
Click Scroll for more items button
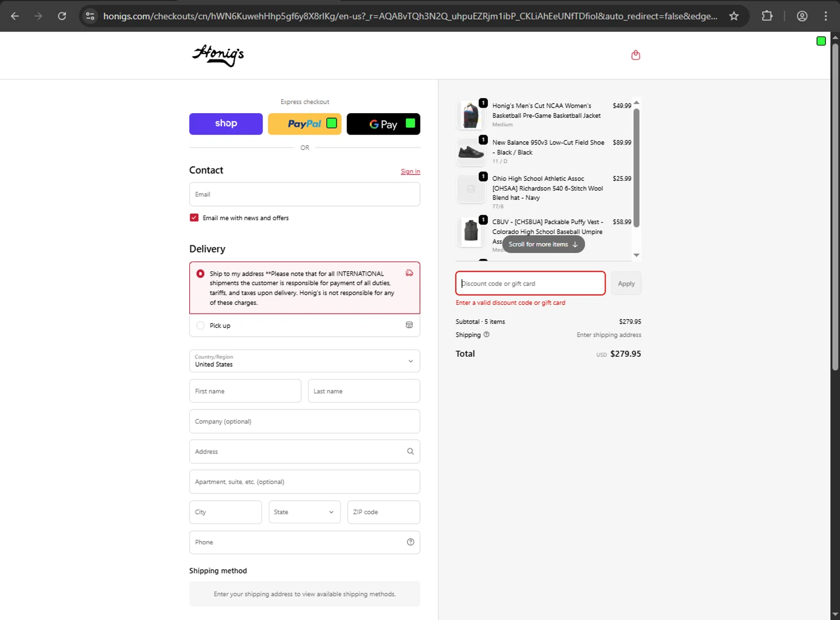point(543,244)
